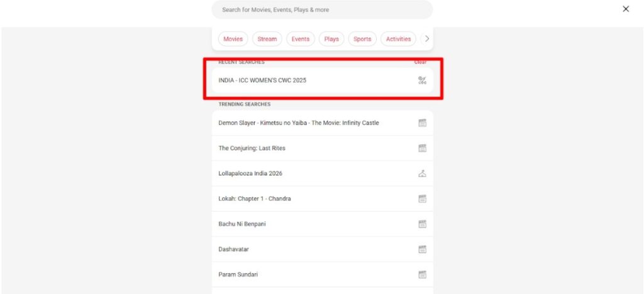
Task: Select the Stream category chip
Action: pyautogui.click(x=267, y=39)
